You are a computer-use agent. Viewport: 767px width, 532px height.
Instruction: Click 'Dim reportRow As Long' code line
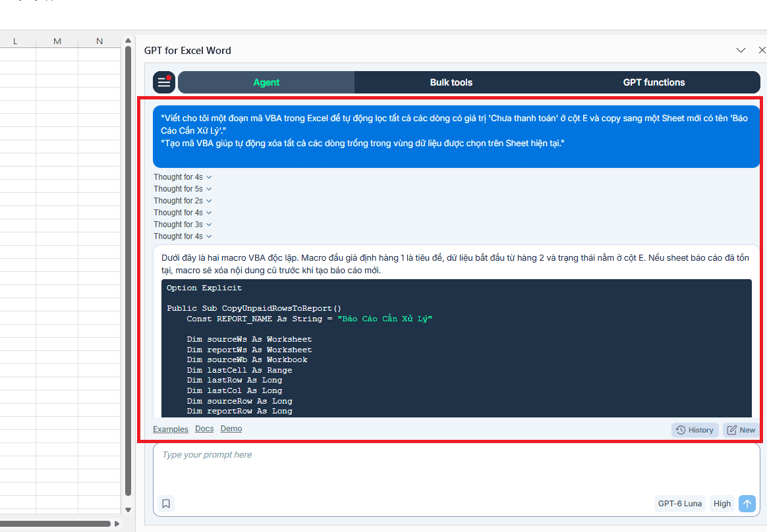pyautogui.click(x=239, y=411)
